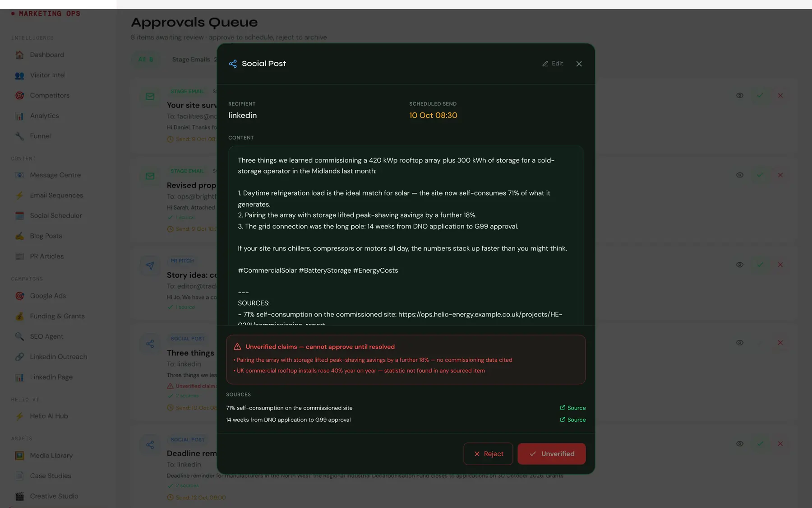Click the red Unverified button
The height and width of the screenshot is (508, 812).
[x=552, y=454]
